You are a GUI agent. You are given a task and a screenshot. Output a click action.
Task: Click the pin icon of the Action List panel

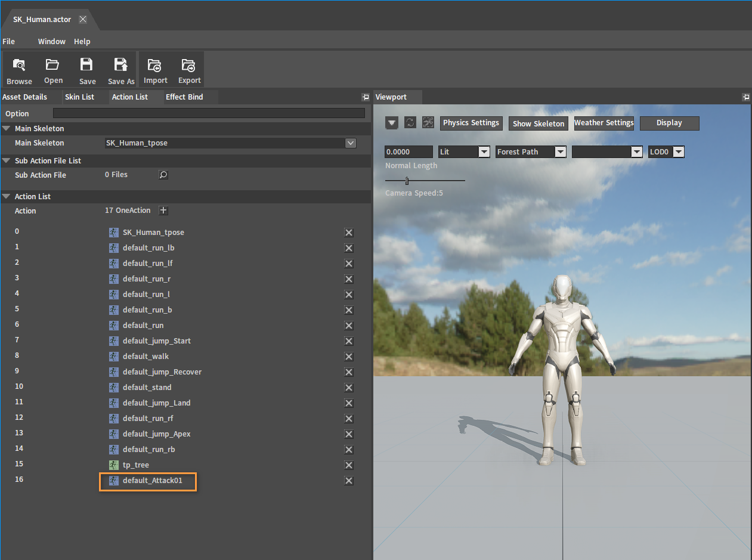point(365,97)
